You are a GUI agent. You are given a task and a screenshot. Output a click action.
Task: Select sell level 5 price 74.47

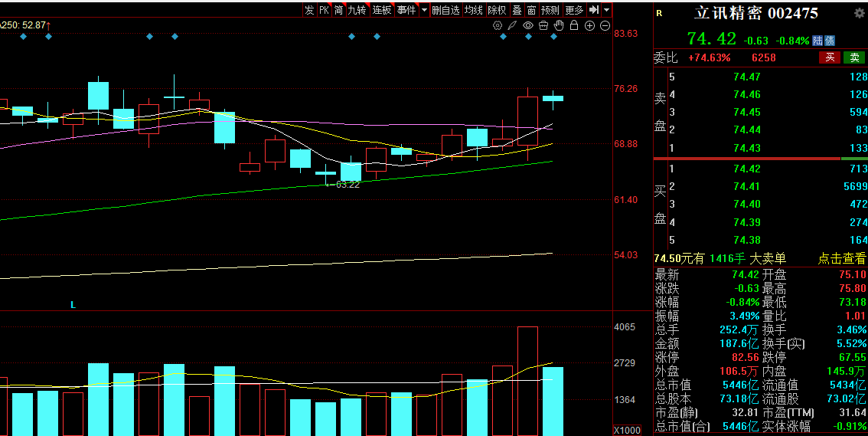coord(747,77)
